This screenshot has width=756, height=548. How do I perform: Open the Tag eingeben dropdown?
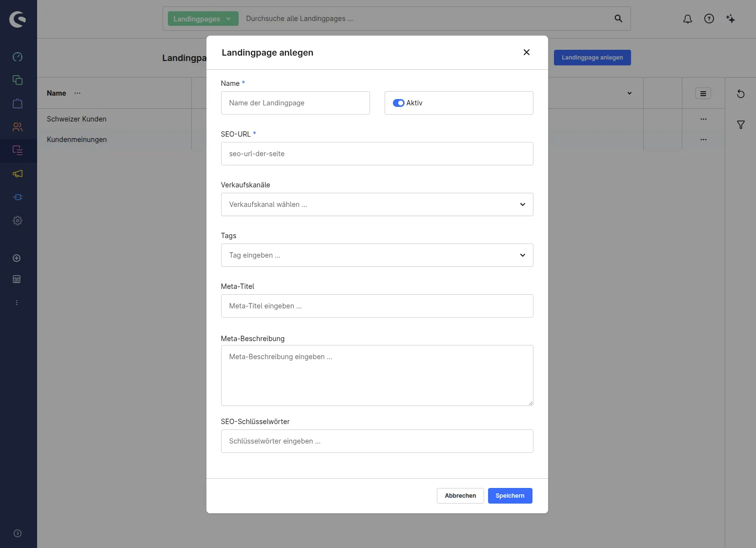tap(377, 255)
